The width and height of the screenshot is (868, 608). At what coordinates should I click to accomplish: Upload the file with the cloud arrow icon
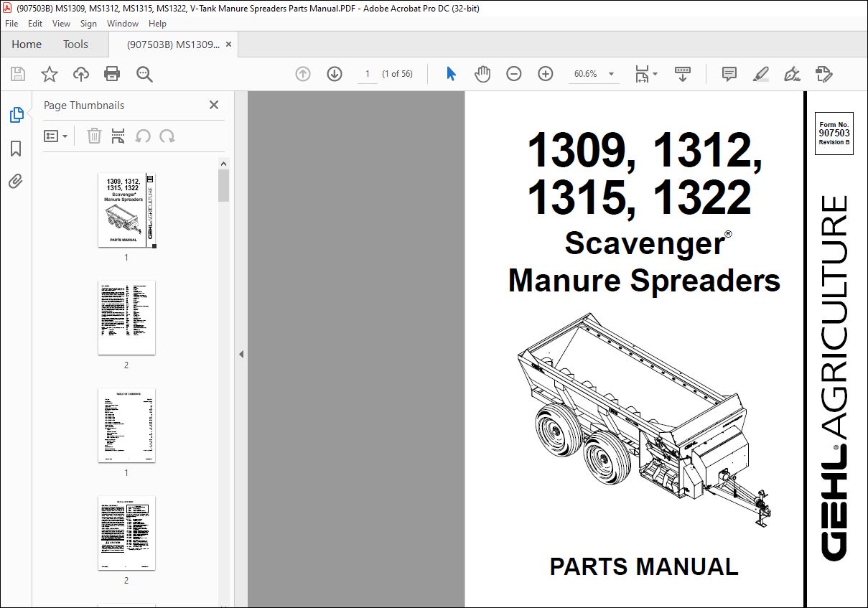tap(80, 74)
